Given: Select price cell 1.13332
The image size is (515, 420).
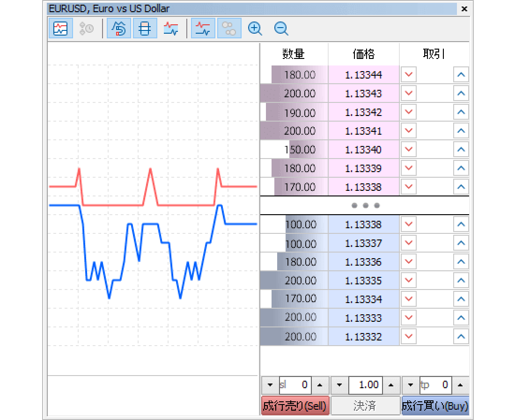Looking at the screenshot, I should click(x=364, y=337).
